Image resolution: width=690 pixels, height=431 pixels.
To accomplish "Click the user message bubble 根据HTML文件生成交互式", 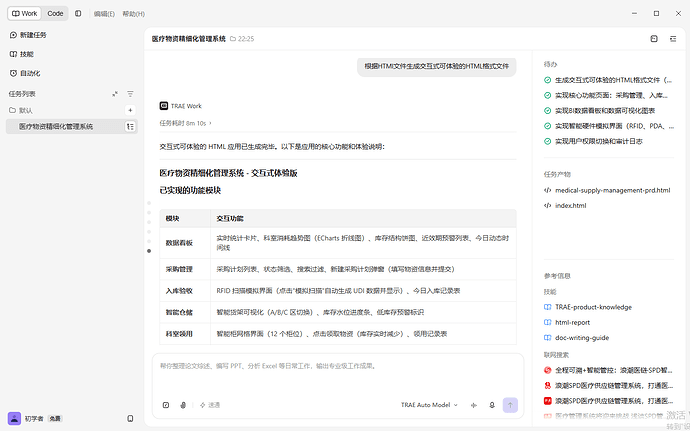I will [x=437, y=66].
